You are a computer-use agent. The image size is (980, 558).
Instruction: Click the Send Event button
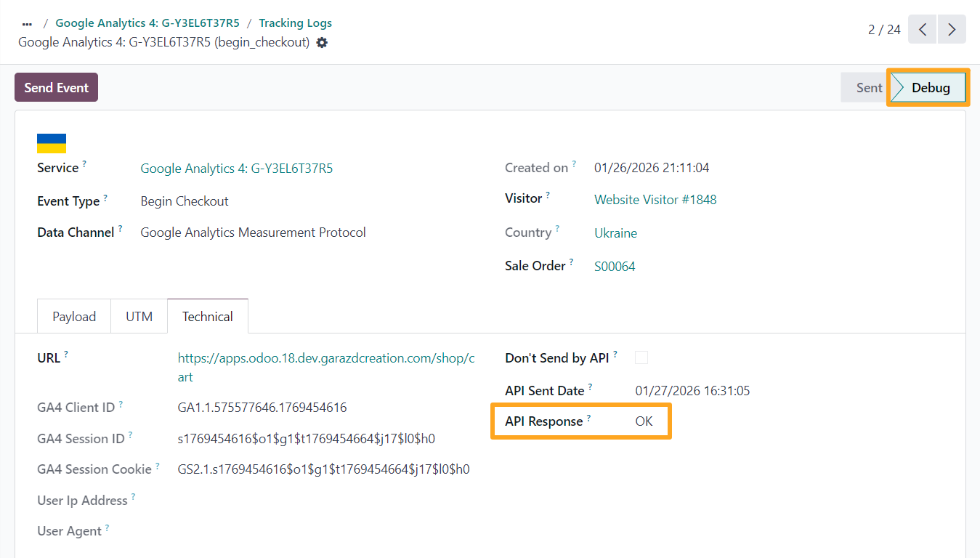pyautogui.click(x=56, y=87)
